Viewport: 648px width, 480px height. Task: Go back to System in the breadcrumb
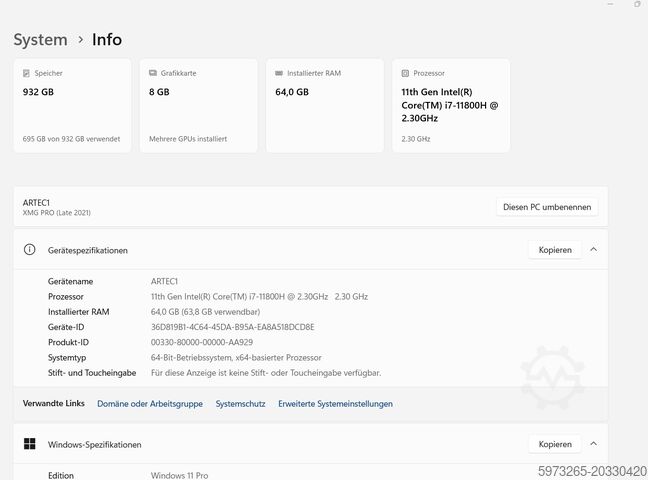click(40, 40)
